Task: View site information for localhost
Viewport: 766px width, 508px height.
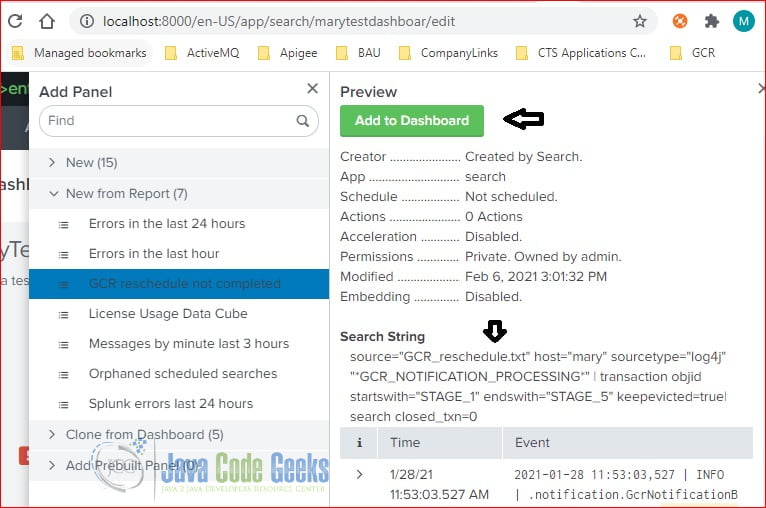Action: [x=86, y=21]
